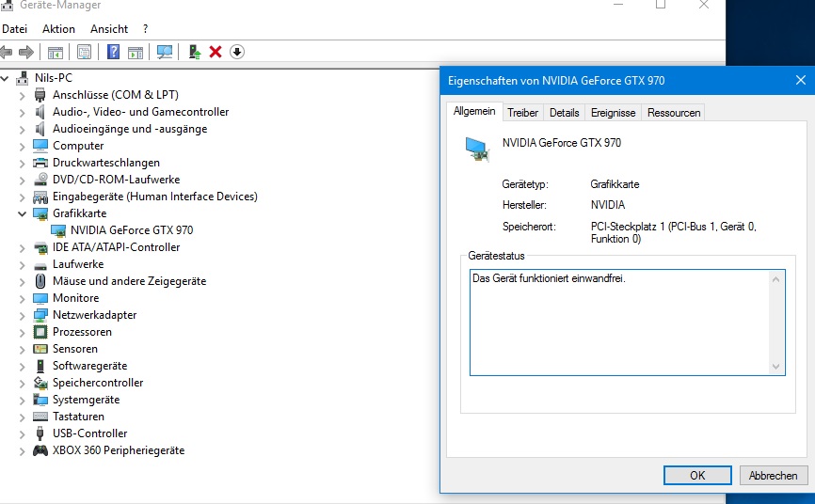Expand the Computer category
The height and width of the screenshot is (504, 815).
(x=22, y=146)
